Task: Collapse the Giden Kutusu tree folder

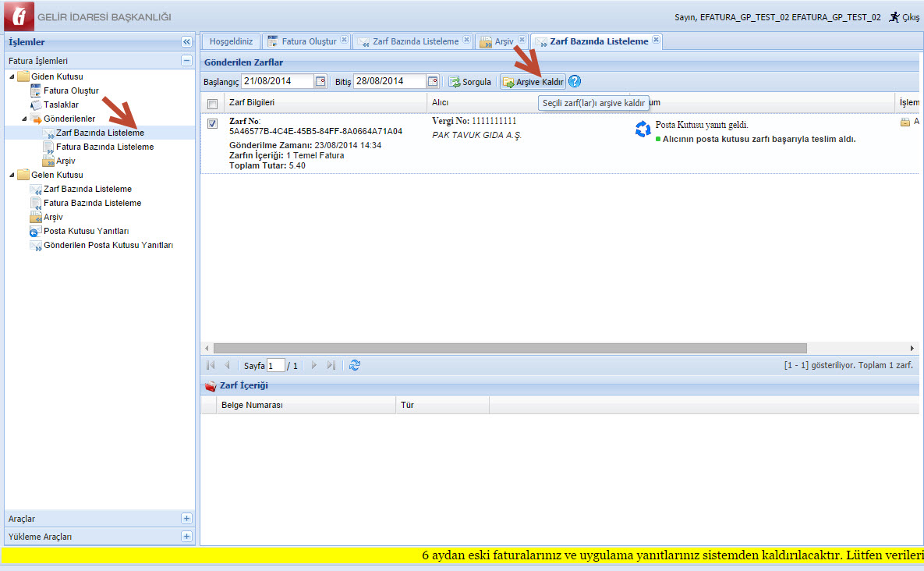Action: coord(12,76)
